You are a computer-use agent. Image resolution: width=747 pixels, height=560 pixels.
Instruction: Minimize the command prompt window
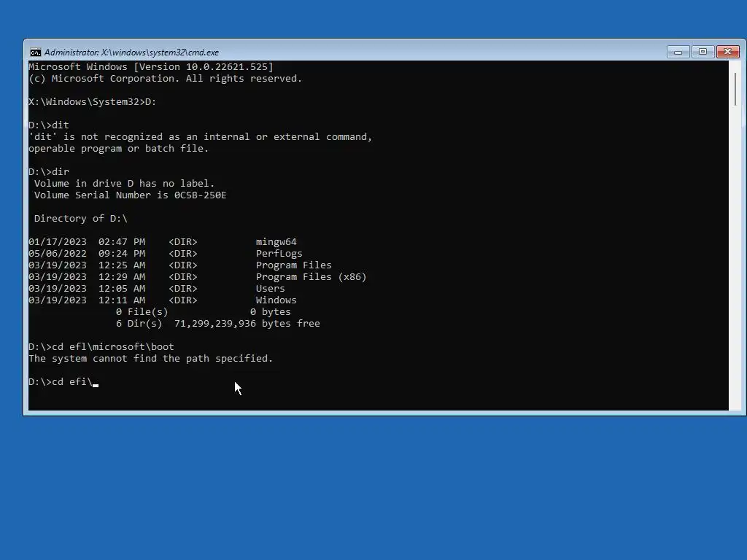678,52
